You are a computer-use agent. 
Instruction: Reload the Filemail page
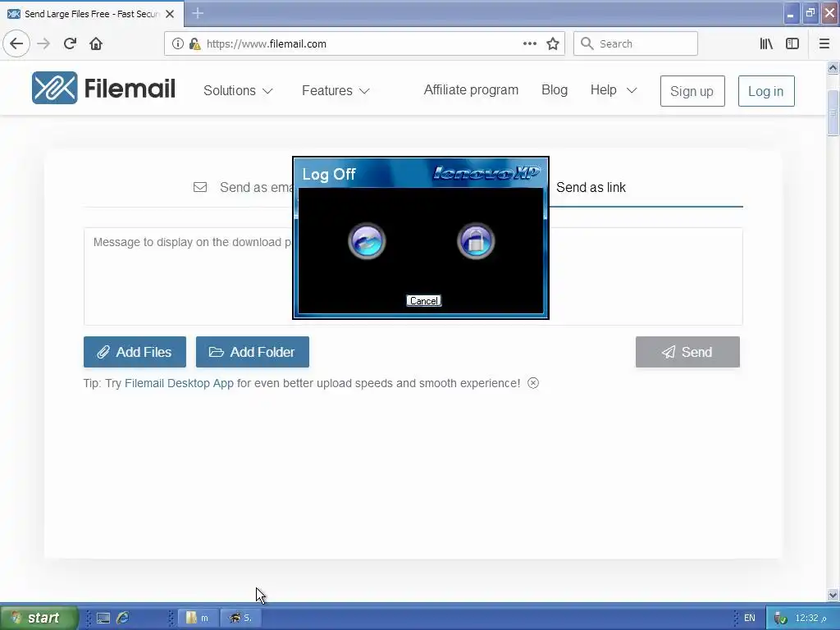tap(70, 43)
